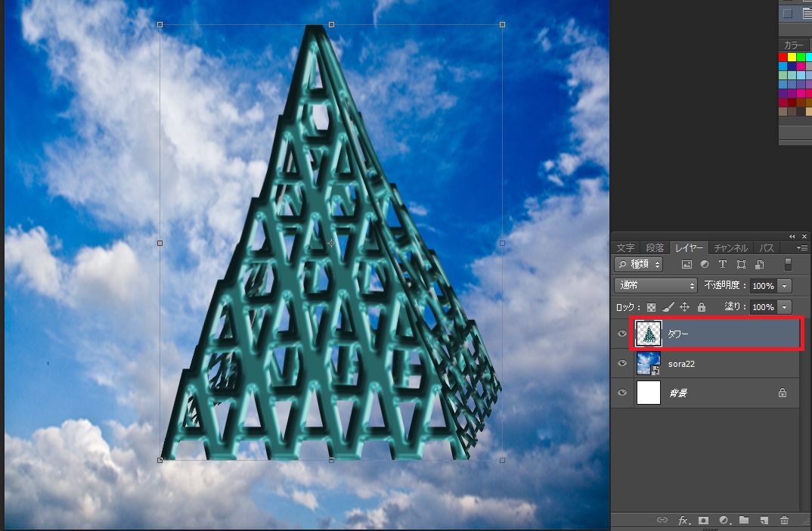This screenshot has height=531, width=812.
Task: Lock layer position with move-arrows icon
Action: coord(685,307)
